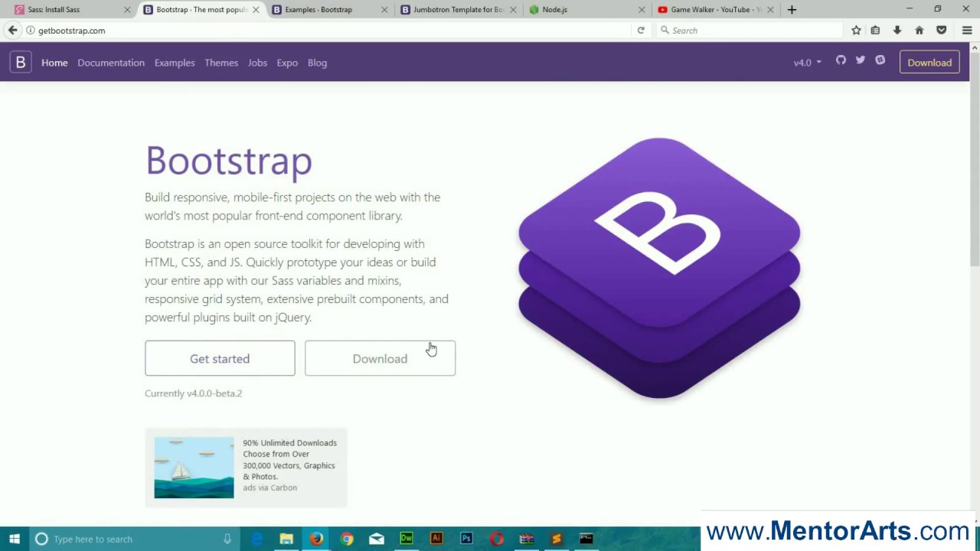Open the Home nav link

pyautogui.click(x=54, y=63)
